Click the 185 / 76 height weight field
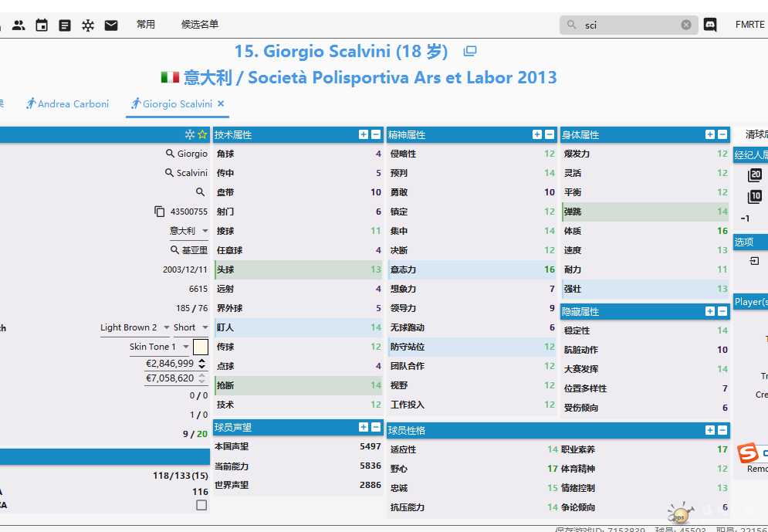 [x=192, y=308]
